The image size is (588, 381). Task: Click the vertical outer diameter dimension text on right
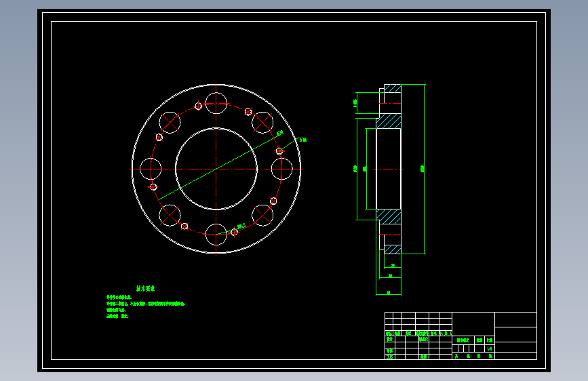tap(423, 169)
